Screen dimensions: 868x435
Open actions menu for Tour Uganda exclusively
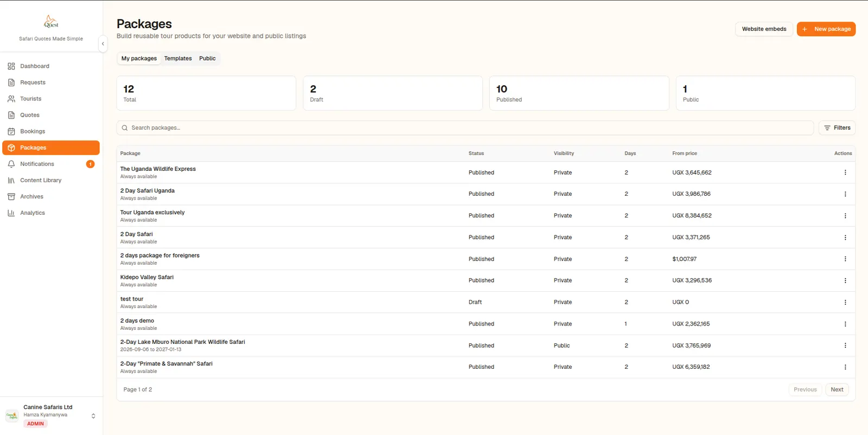tap(845, 215)
